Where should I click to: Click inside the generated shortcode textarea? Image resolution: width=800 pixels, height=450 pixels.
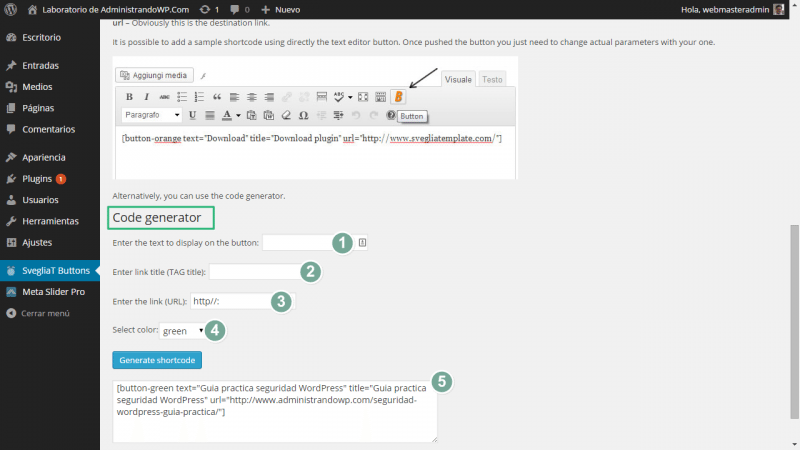(x=274, y=411)
